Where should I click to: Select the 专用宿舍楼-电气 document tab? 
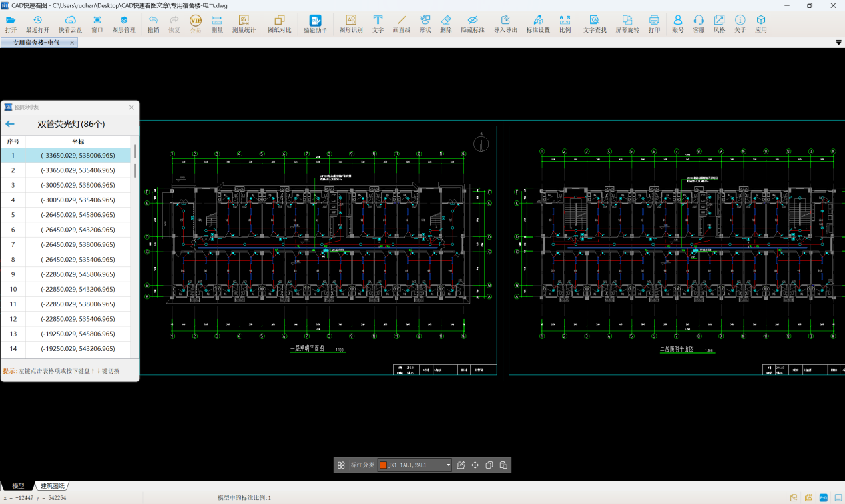click(x=37, y=43)
